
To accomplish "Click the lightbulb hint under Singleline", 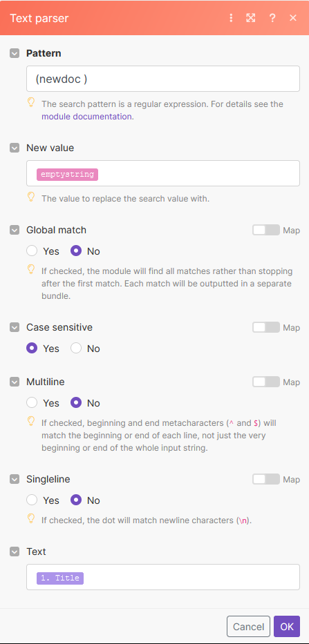I will 31,519.
